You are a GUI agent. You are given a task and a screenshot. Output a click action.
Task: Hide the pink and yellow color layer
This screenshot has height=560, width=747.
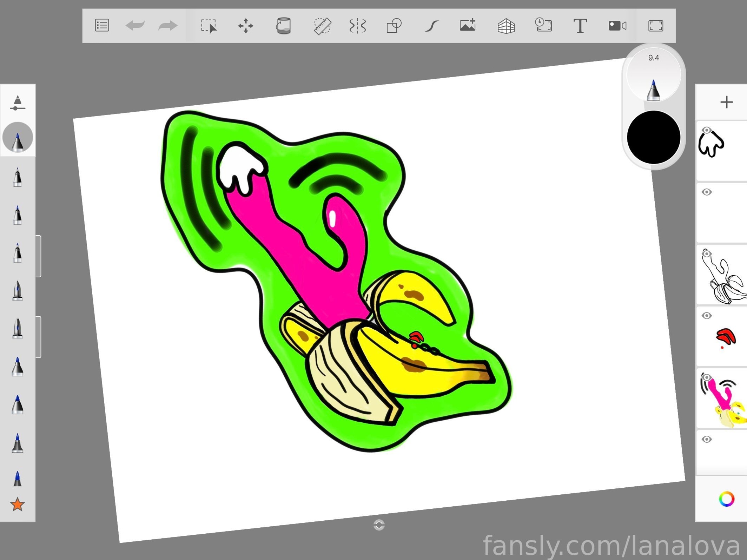[x=706, y=377]
